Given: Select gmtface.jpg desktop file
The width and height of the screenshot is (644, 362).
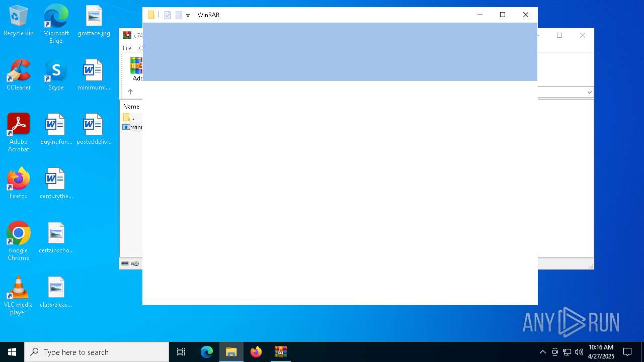Looking at the screenshot, I should click(94, 21).
